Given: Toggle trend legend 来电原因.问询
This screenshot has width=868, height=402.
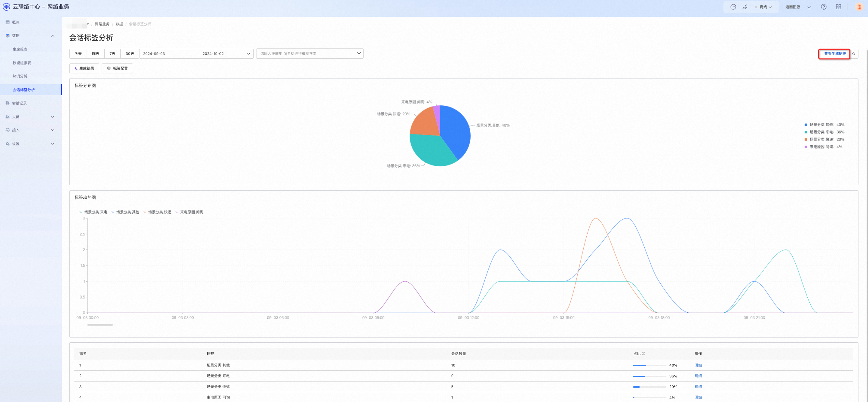Looking at the screenshot, I should click(189, 212).
